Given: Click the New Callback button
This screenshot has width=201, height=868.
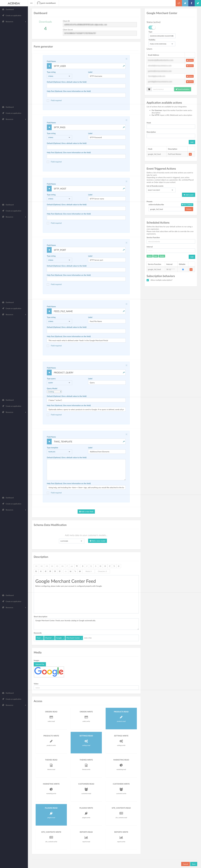Looking at the screenshot, I should click(187, 205).
